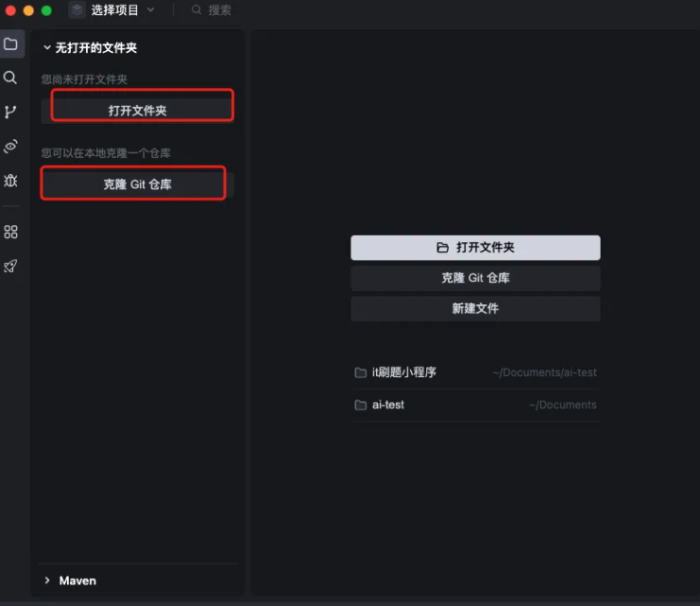Open the debug bug icon panel
The image size is (700, 606).
10,181
